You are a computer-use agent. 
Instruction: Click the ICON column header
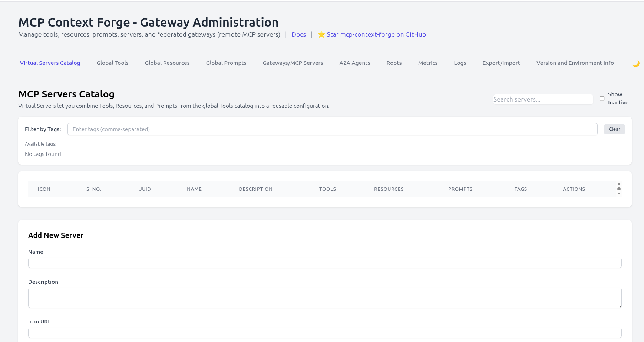(x=44, y=189)
